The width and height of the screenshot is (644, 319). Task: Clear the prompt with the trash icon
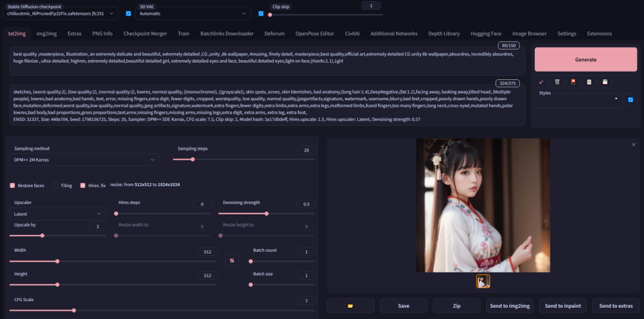[557, 82]
